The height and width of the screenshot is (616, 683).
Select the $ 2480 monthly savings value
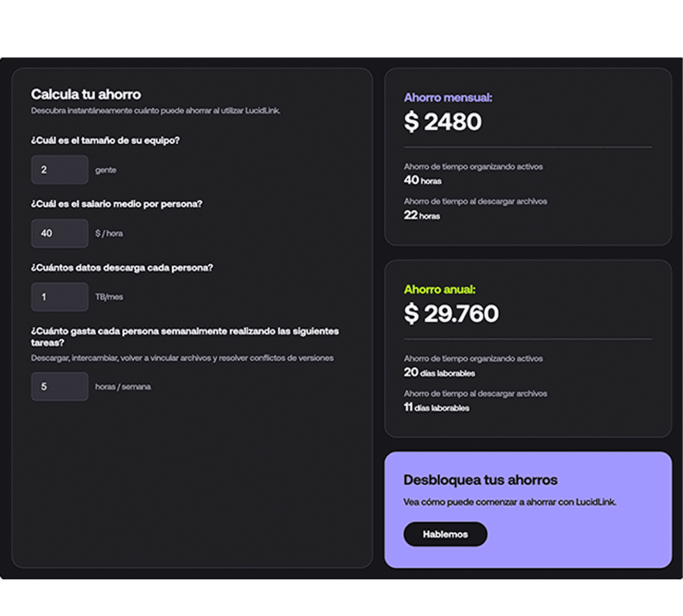[442, 122]
